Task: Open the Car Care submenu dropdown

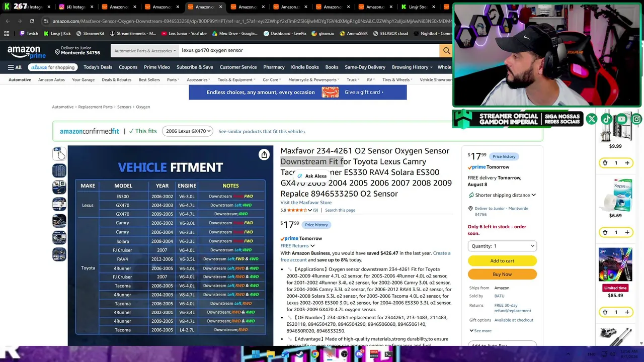Action: click(x=272, y=80)
